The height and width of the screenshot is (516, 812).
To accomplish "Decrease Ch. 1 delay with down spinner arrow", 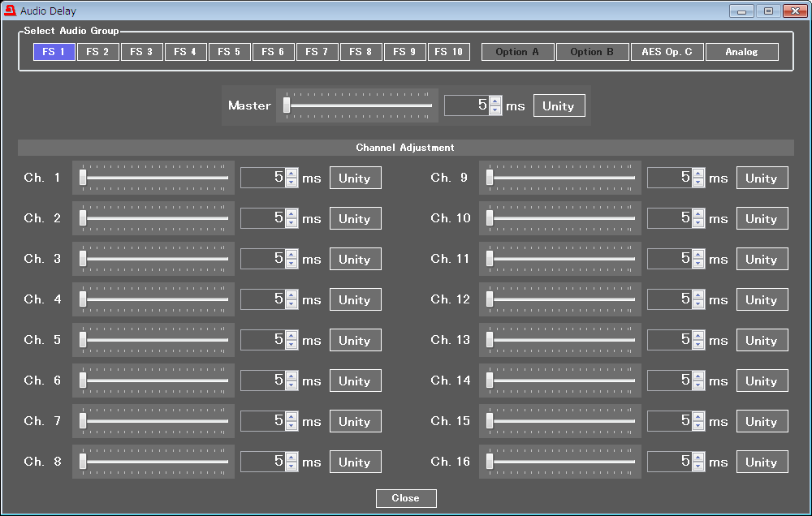I will click(x=292, y=183).
